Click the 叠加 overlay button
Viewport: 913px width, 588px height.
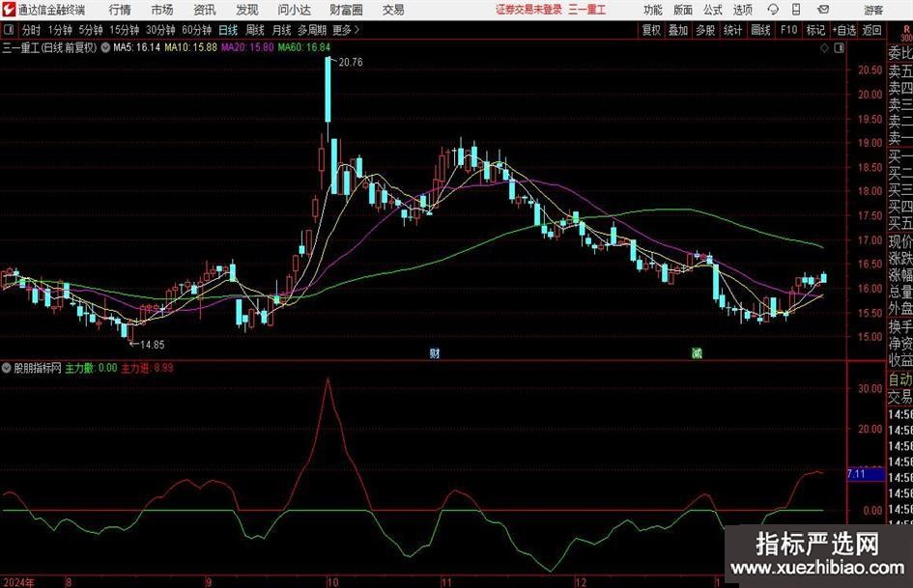pos(678,30)
